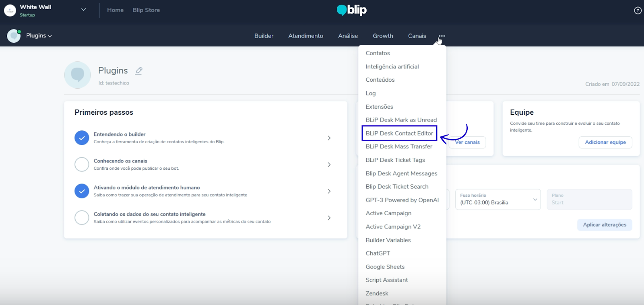Toggle Ativando o módulo de atendimento humano checkmark
This screenshot has height=305, width=644.
pyautogui.click(x=82, y=191)
